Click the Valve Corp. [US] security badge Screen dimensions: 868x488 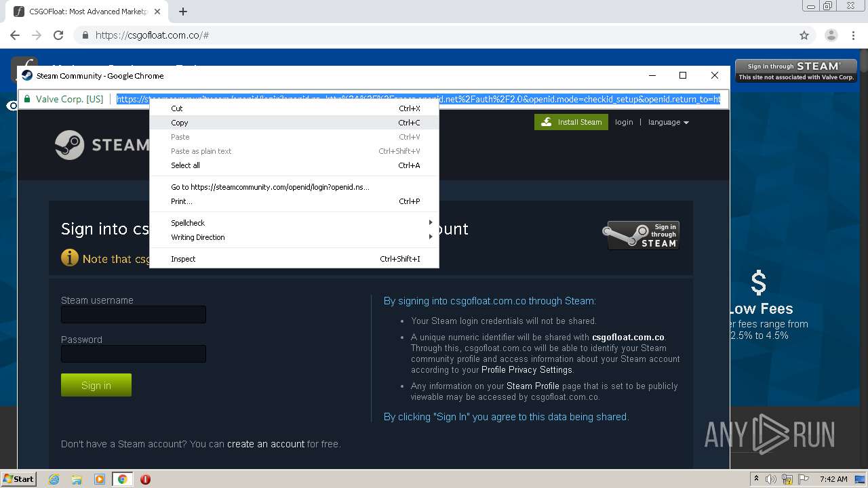(x=64, y=99)
